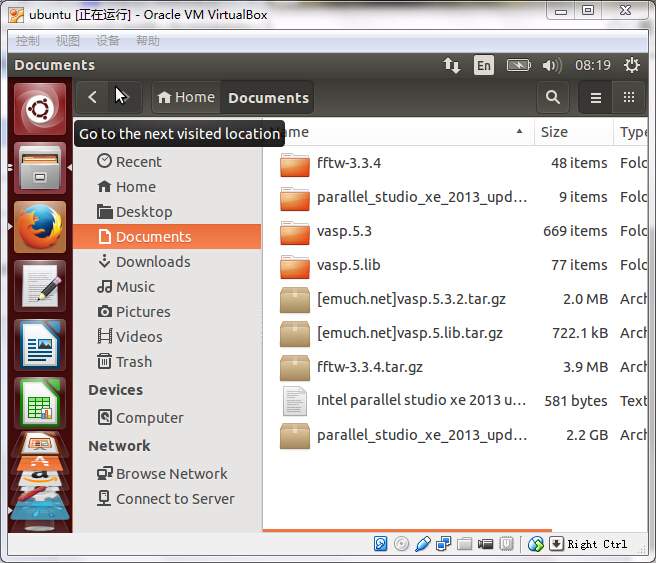The image size is (656, 563).
Task: Sort files by the Size column
Action: 574,132
